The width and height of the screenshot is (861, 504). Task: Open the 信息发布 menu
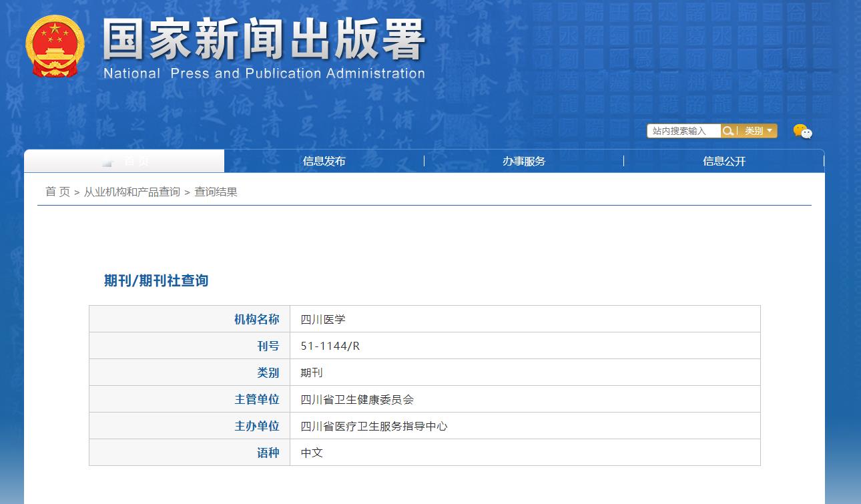(x=324, y=161)
